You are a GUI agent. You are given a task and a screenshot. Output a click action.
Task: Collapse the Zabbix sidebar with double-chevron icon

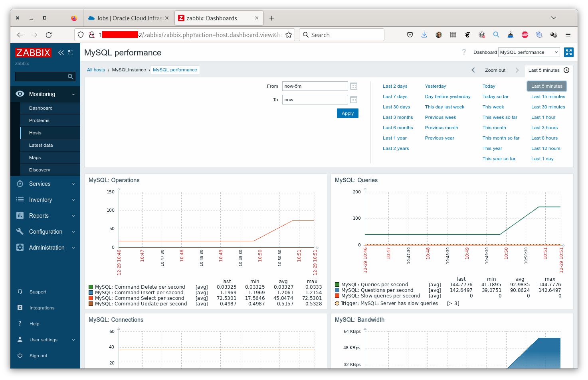pyautogui.click(x=61, y=52)
